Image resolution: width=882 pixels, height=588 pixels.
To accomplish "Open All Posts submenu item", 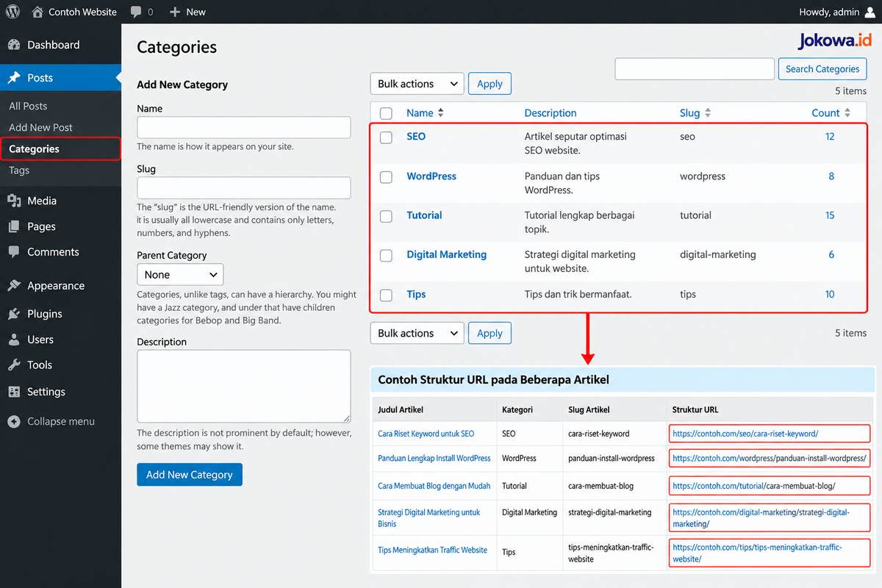I will 28,106.
